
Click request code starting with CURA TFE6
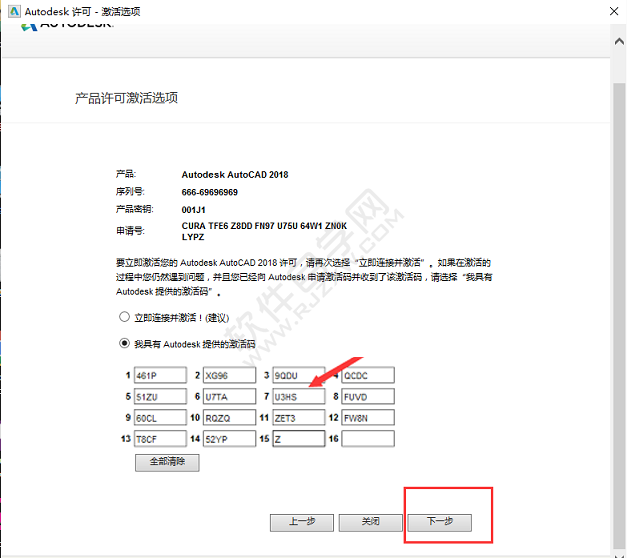coord(264,231)
